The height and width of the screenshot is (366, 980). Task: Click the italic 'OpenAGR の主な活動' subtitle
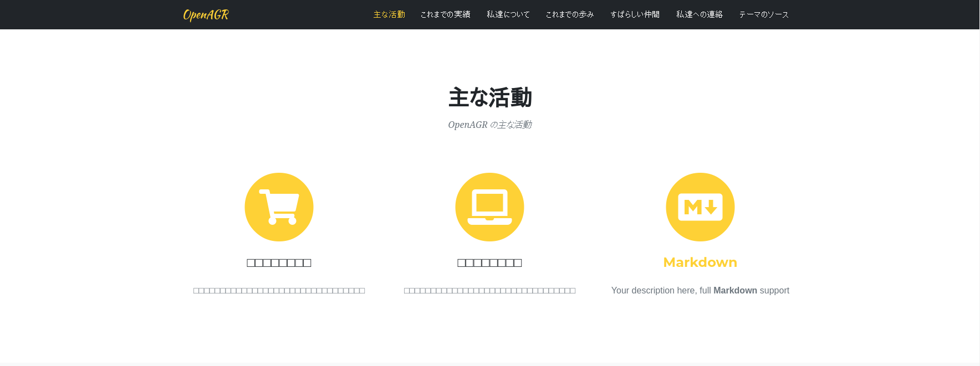pyautogui.click(x=489, y=125)
